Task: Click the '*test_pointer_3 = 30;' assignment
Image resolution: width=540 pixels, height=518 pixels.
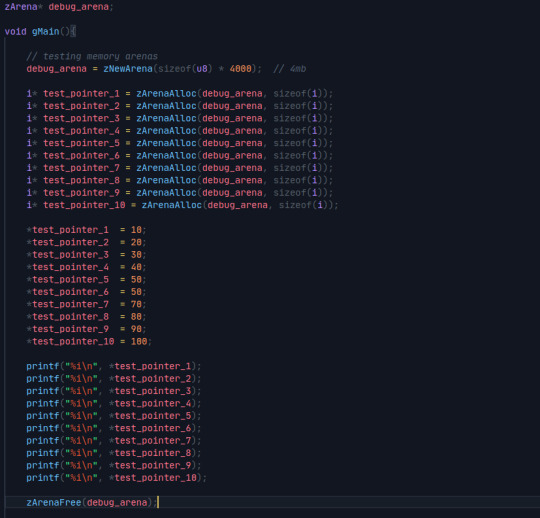Action: pos(86,255)
